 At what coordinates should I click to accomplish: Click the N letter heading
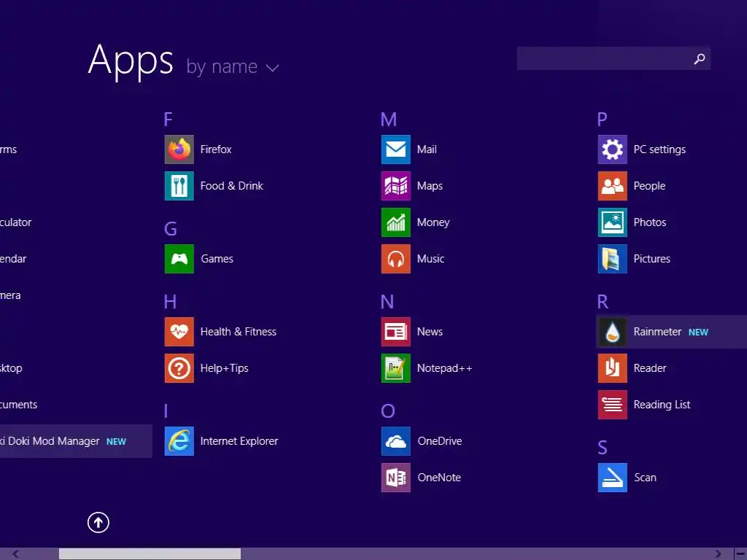pos(387,301)
